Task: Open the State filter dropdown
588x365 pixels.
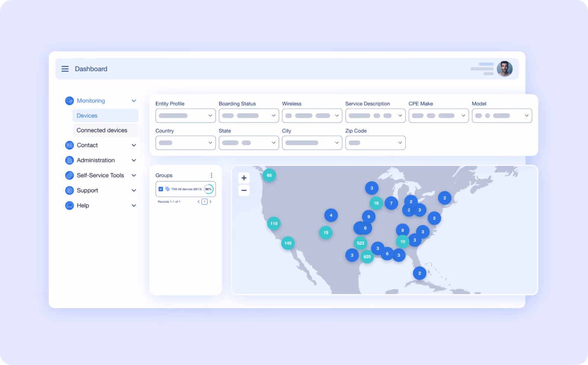Action: tap(249, 143)
